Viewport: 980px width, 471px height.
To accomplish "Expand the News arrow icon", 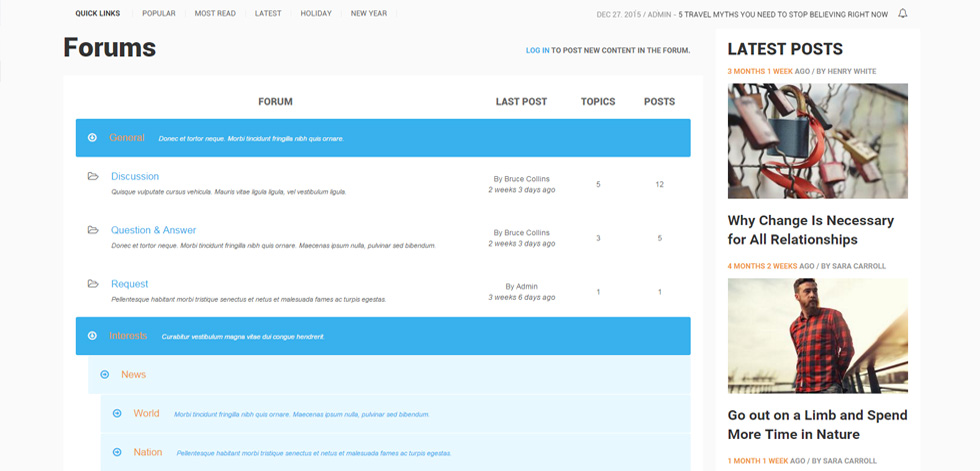I will pos(104,374).
